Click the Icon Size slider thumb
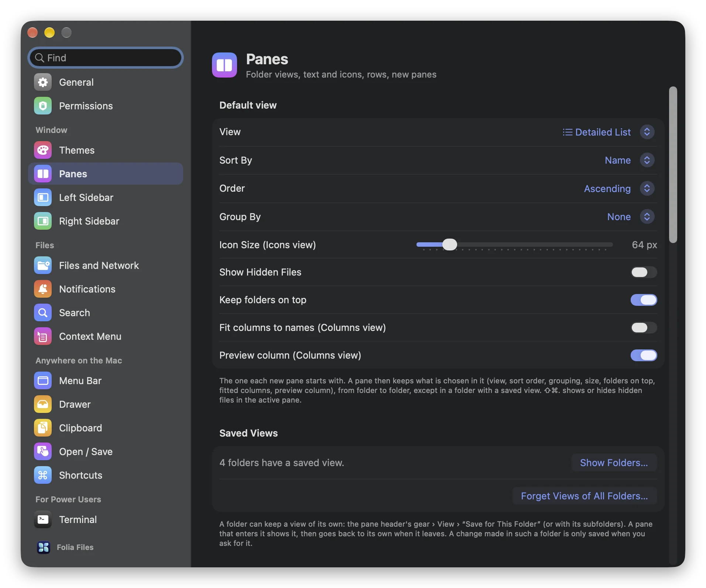Image resolution: width=706 pixels, height=588 pixels. click(449, 245)
